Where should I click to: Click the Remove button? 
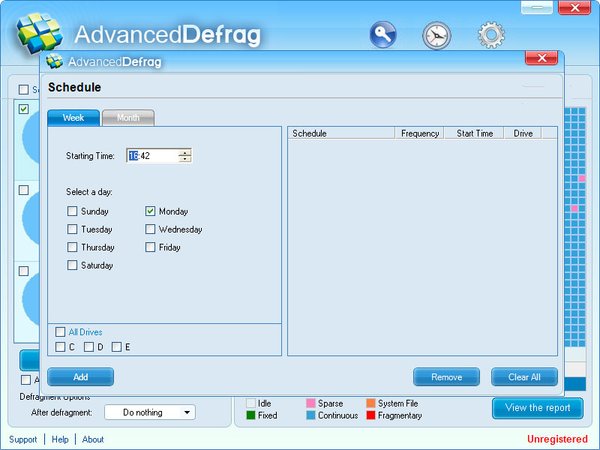click(x=446, y=377)
